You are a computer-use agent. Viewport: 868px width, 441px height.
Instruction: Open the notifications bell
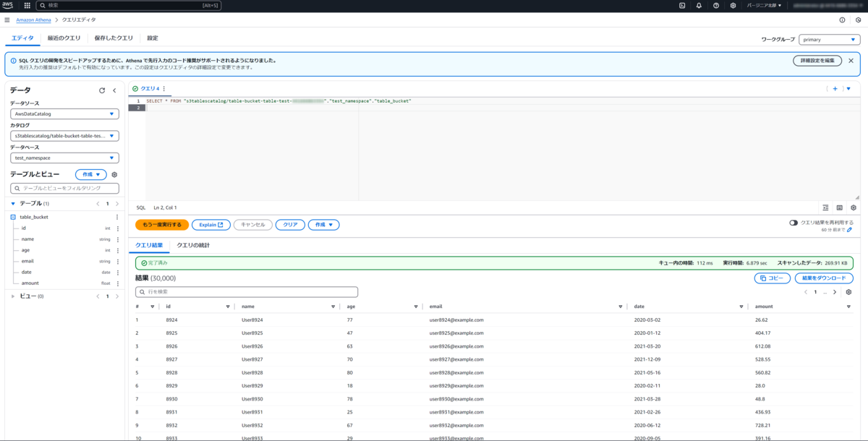click(x=699, y=5)
